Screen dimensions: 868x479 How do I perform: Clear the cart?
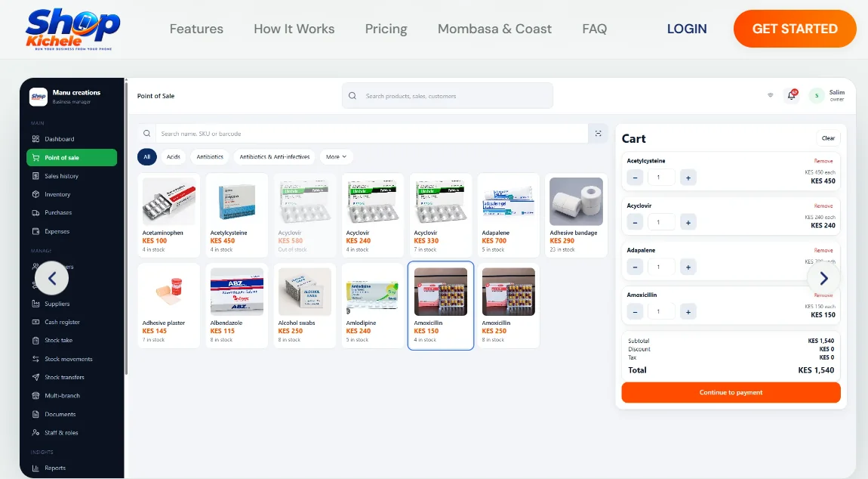(828, 138)
